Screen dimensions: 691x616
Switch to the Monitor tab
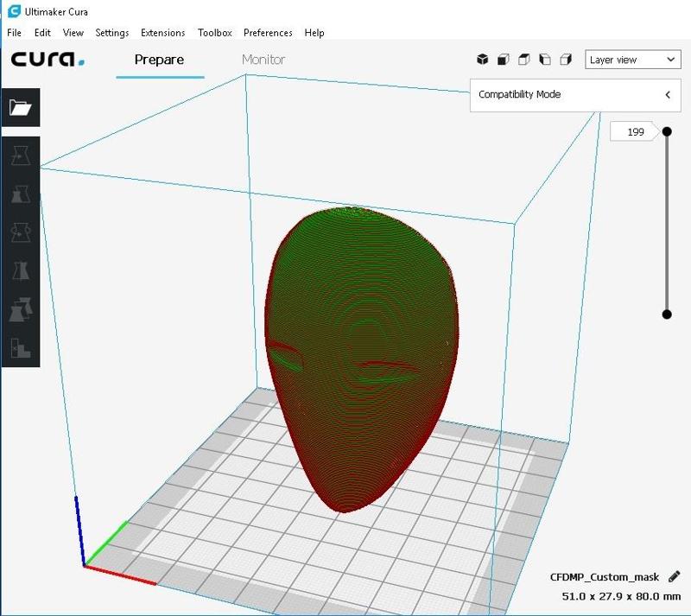pos(263,60)
